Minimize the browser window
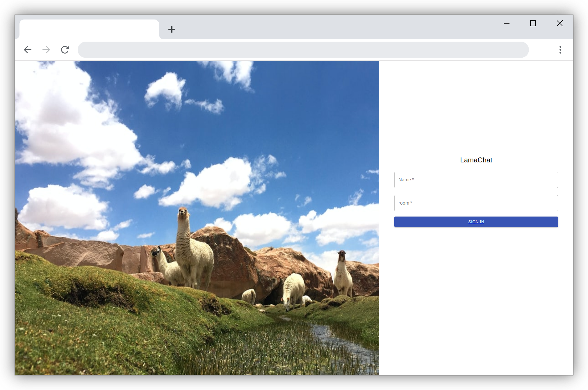 click(507, 23)
